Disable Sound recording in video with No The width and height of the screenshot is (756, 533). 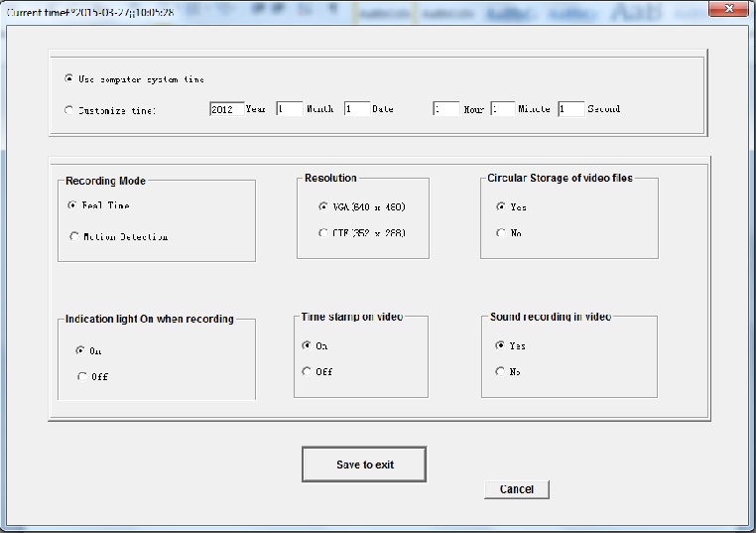click(x=501, y=371)
